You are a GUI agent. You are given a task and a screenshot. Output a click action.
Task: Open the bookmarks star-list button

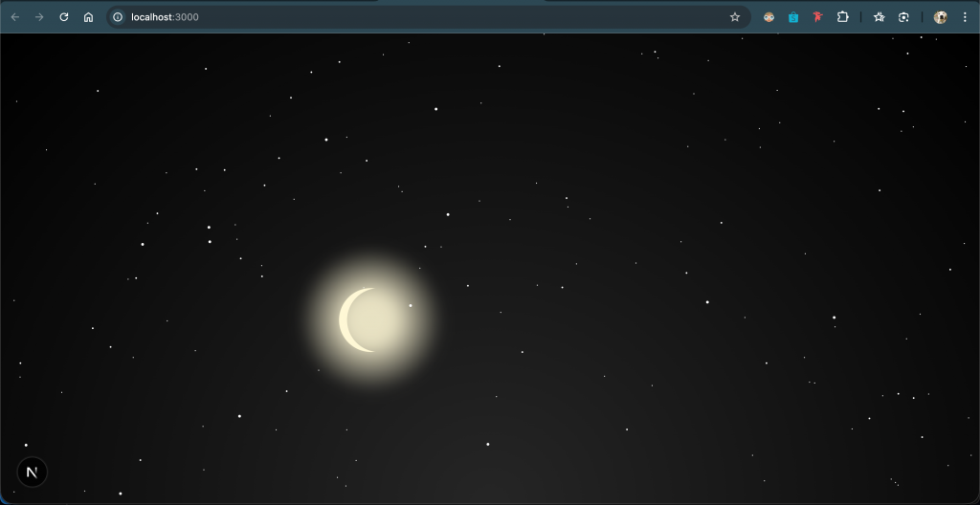(879, 17)
